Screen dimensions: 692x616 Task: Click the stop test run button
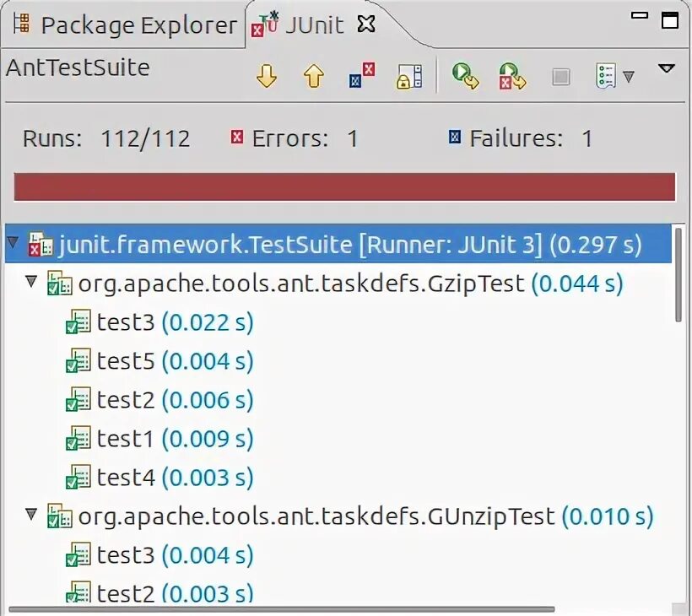coord(561,77)
